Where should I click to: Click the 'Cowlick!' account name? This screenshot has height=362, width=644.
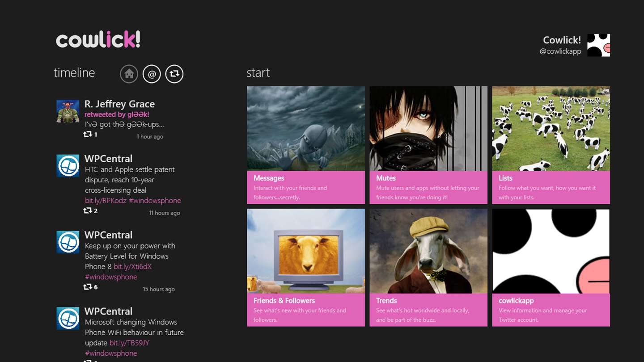point(562,40)
